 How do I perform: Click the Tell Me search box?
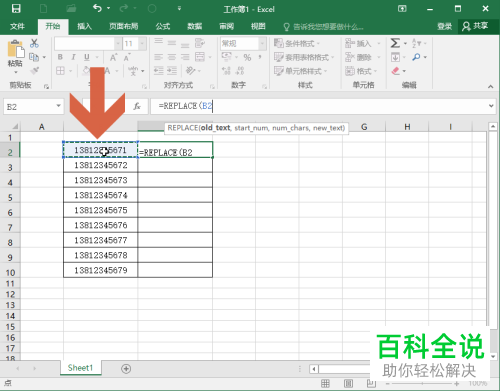coord(323,27)
